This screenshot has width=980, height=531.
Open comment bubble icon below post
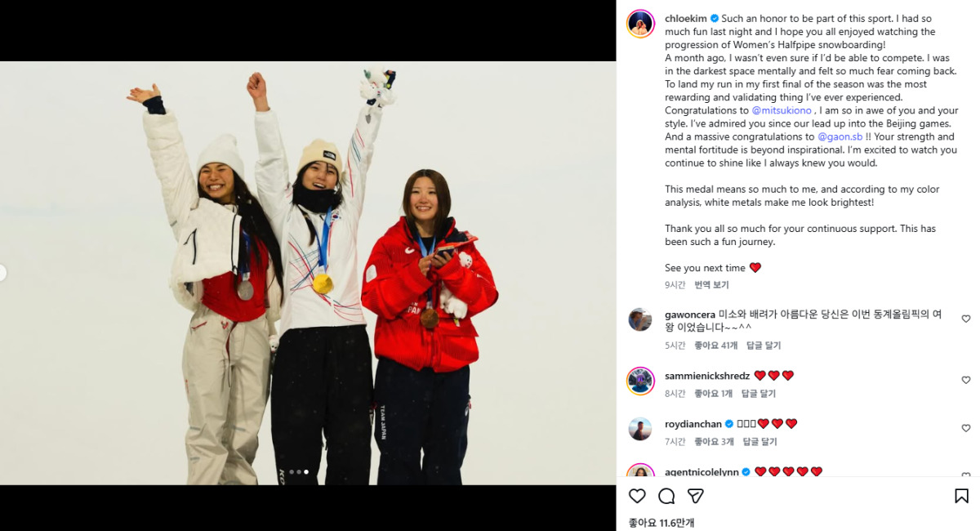666,496
